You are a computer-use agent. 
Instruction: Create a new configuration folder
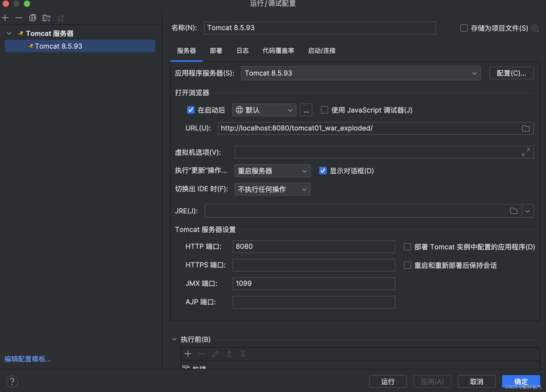[x=47, y=18]
